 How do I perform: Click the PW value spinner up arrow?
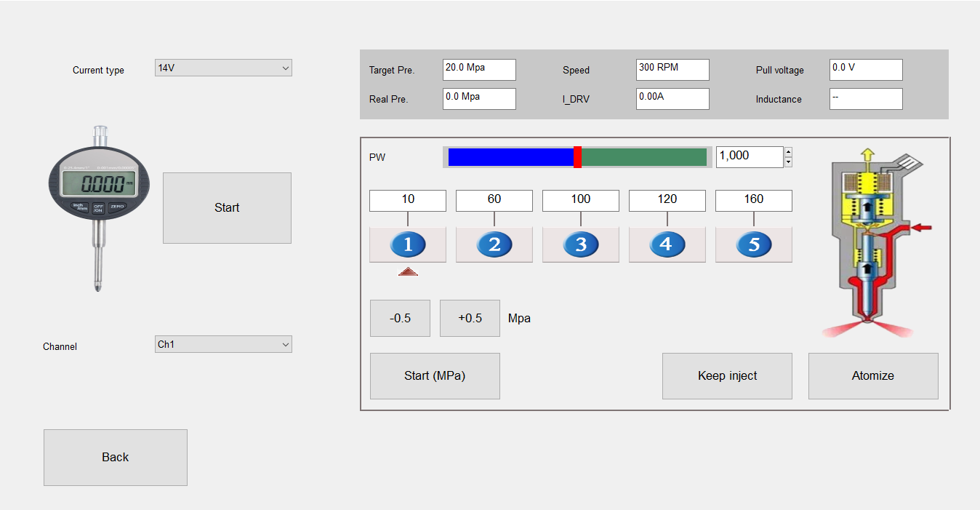click(x=788, y=153)
